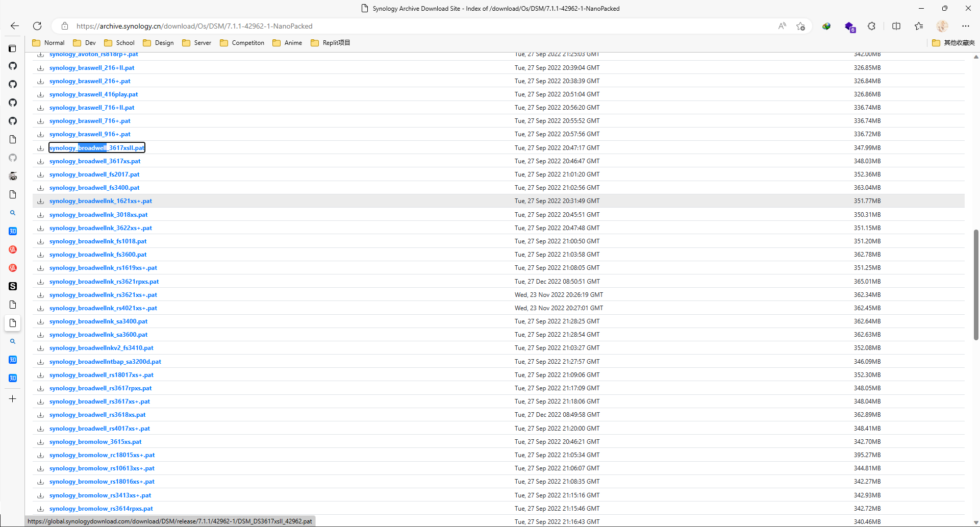This screenshot has height=527, width=980.
Task: Toggle the split screen icon
Action: tap(896, 26)
